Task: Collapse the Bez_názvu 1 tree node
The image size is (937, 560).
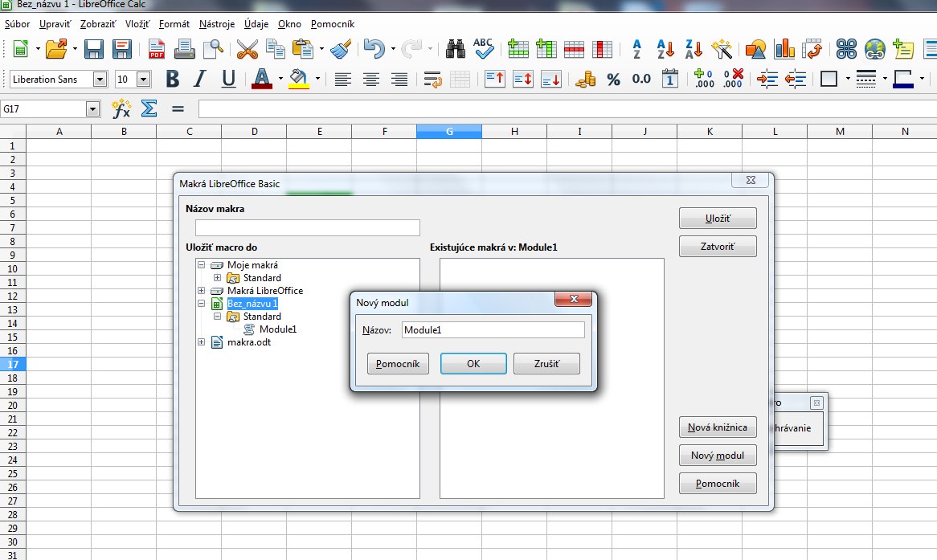Action: (x=202, y=304)
